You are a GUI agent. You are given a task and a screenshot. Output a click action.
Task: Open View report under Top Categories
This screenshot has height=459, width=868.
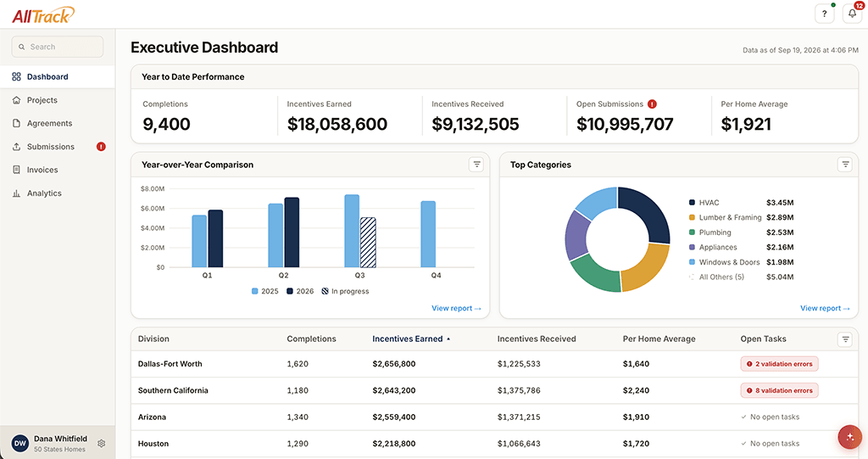(x=825, y=308)
